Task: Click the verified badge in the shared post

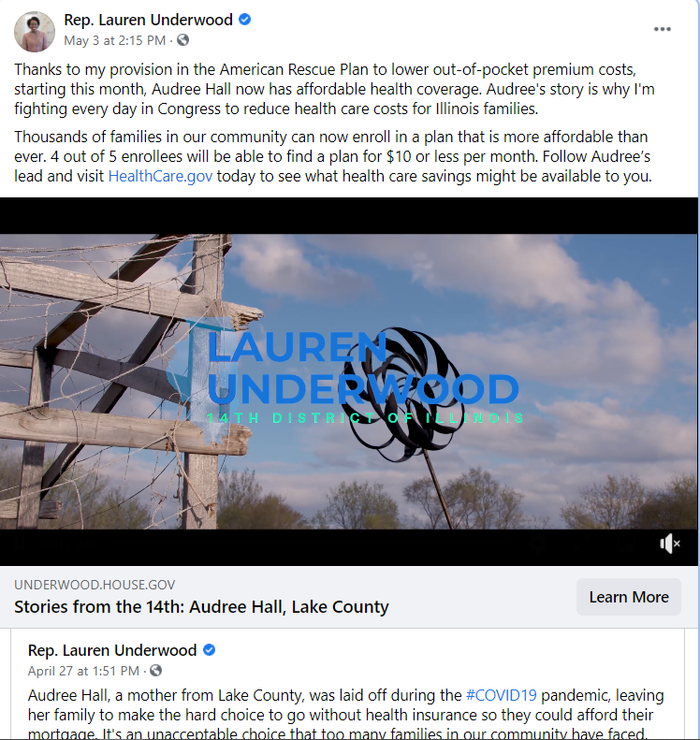Action: click(209, 650)
